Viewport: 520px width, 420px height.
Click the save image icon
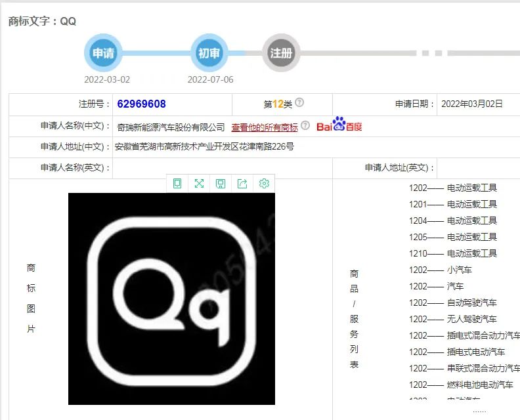pos(221,184)
